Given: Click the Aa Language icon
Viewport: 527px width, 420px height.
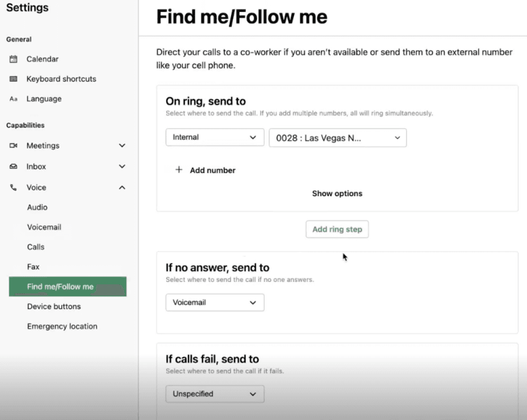Looking at the screenshot, I should 14,99.
